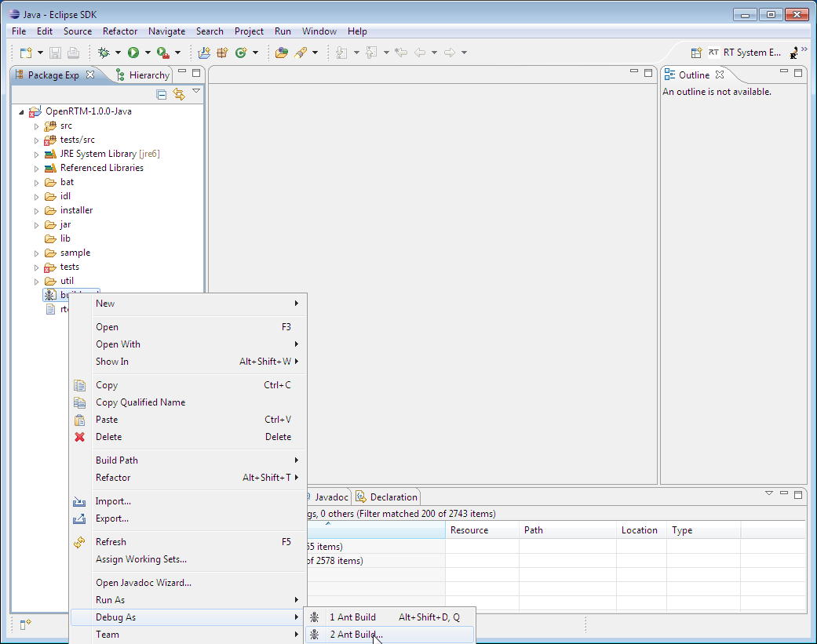Expand the sample folder
The image size is (817, 644).
(36, 253)
